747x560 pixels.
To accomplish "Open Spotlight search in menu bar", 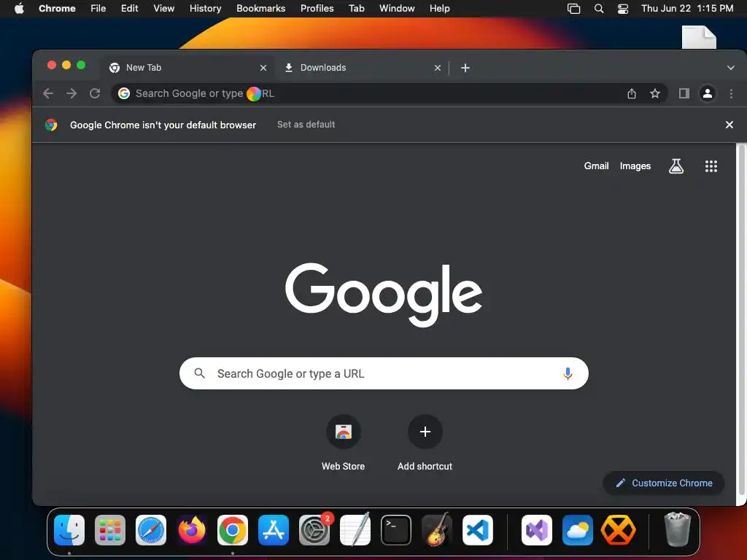I will click(x=599, y=8).
